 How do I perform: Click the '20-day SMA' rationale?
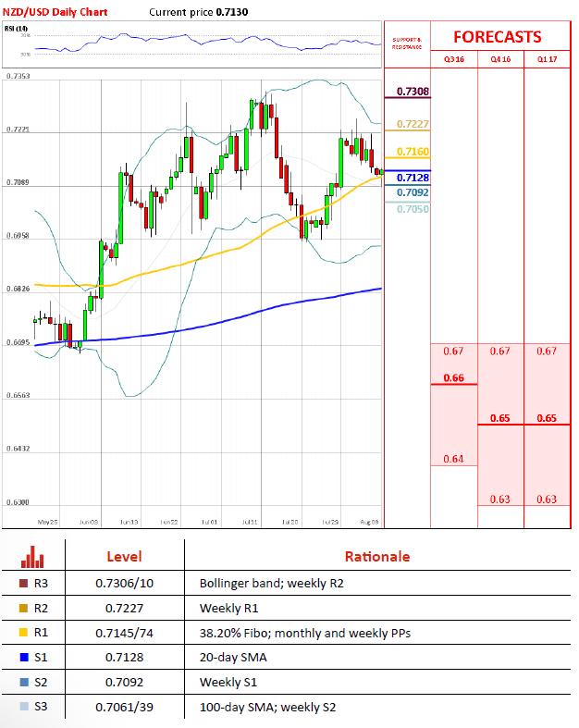tap(233, 658)
